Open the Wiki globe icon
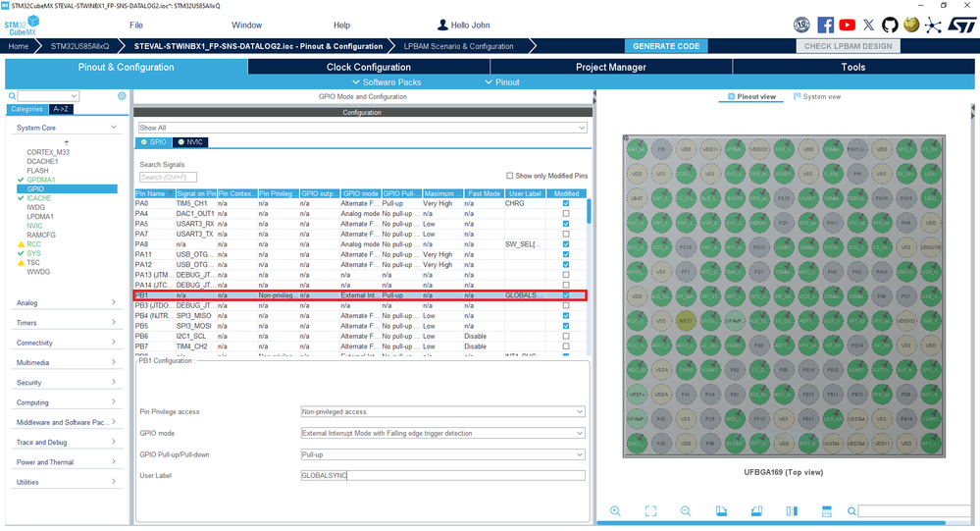 pos(911,25)
